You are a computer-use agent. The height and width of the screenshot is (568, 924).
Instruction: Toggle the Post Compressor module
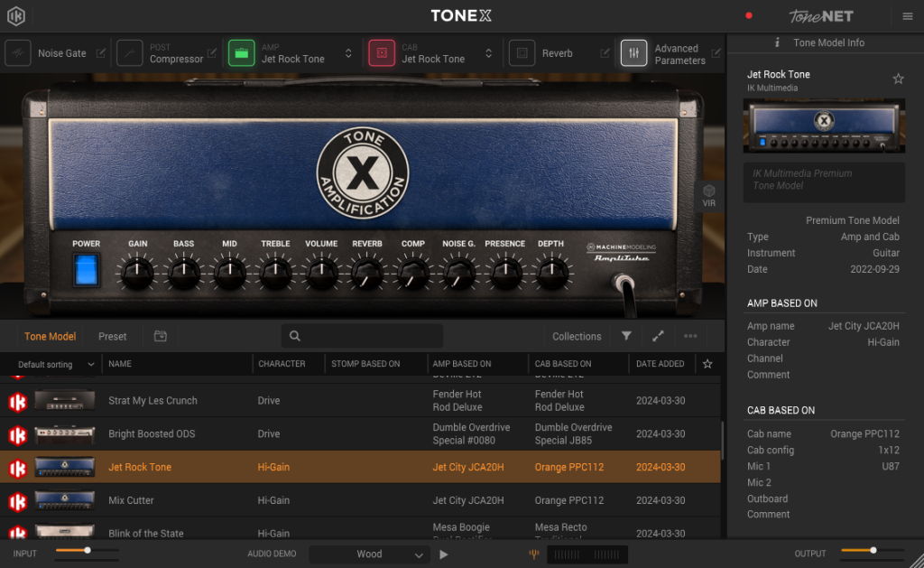[130, 53]
